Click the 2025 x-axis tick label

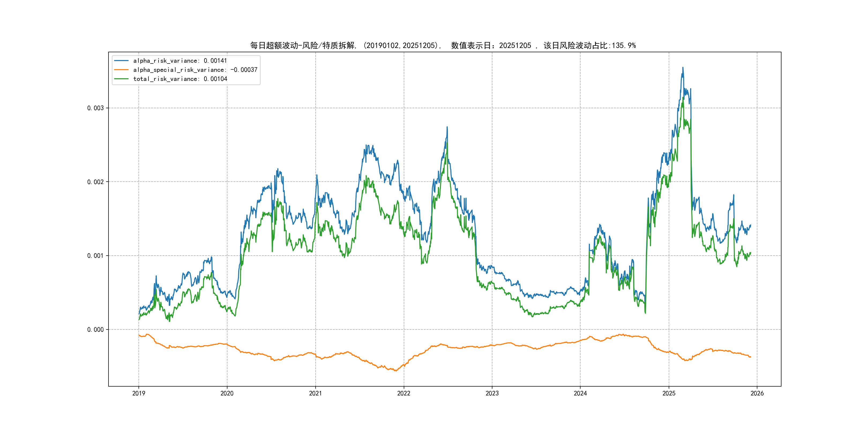[x=669, y=393]
